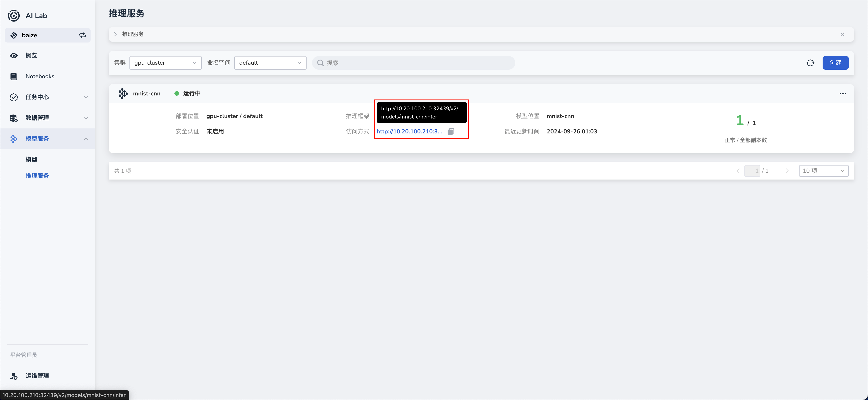This screenshot has width=868, height=400.
Task: Click the page number input box
Action: [x=752, y=171]
